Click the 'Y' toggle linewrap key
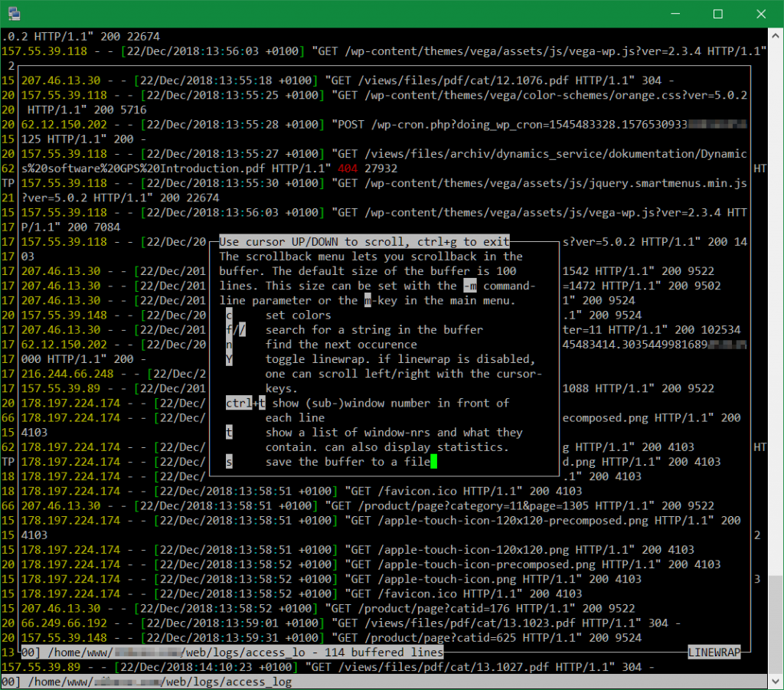 pyautogui.click(x=229, y=359)
